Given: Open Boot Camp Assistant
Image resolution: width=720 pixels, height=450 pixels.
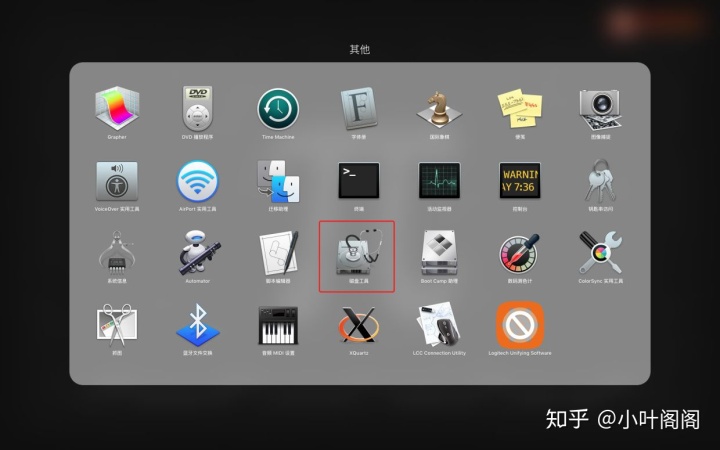Looking at the screenshot, I should point(439,253).
